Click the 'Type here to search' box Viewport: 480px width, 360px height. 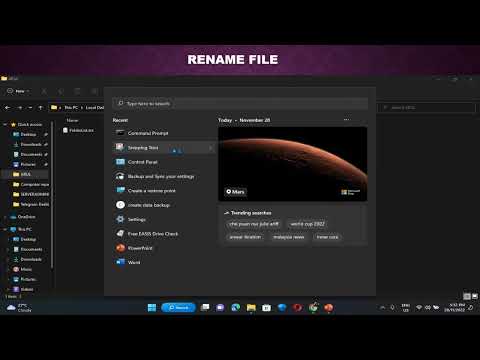pos(240,103)
